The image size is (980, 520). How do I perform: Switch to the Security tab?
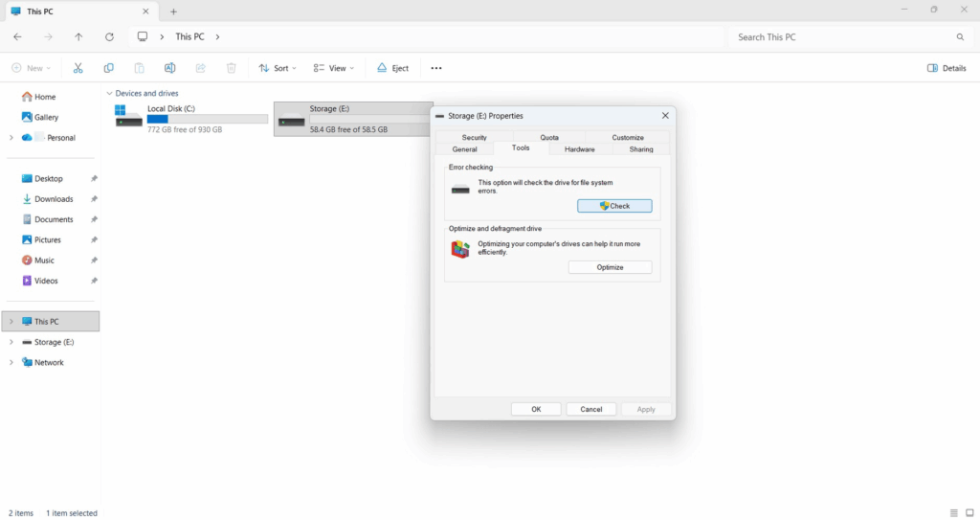pyautogui.click(x=475, y=138)
